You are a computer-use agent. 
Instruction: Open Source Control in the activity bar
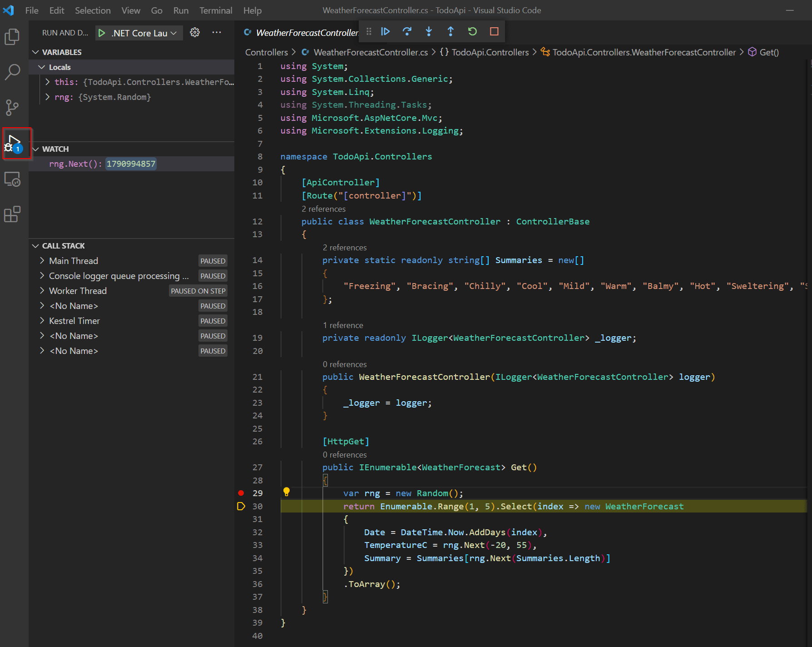pyautogui.click(x=12, y=108)
